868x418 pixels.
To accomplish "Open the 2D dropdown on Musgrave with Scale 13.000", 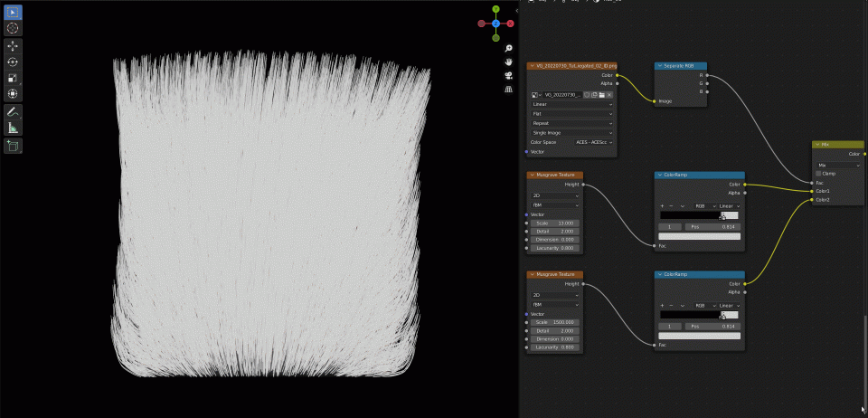I will (x=554, y=195).
